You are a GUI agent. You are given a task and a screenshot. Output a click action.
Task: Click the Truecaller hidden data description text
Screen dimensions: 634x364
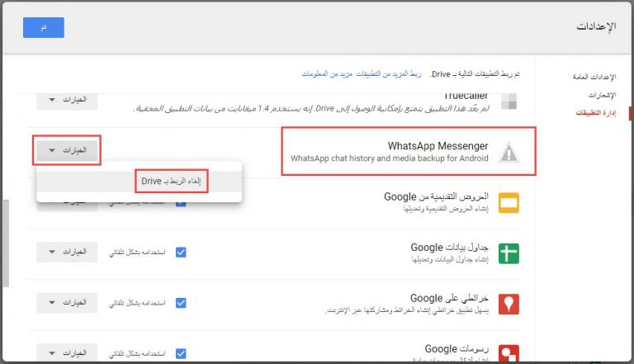click(x=312, y=109)
